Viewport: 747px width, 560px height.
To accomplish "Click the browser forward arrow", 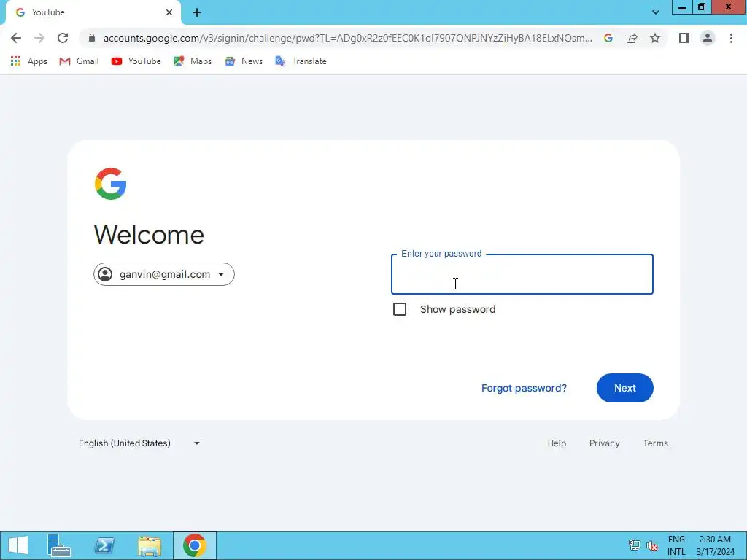I will 39,38.
